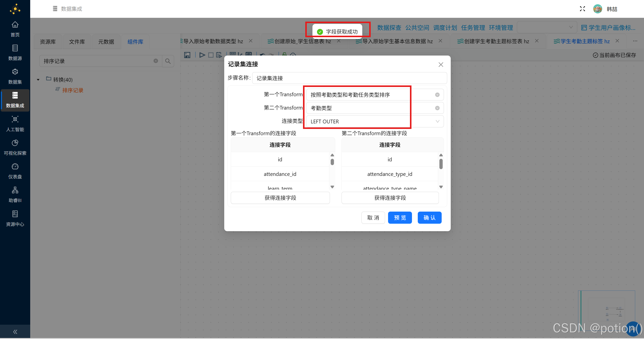Click the first Transform fields scrollbar thumb
Screen dimensions: 644x339
pyautogui.click(x=332, y=162)
